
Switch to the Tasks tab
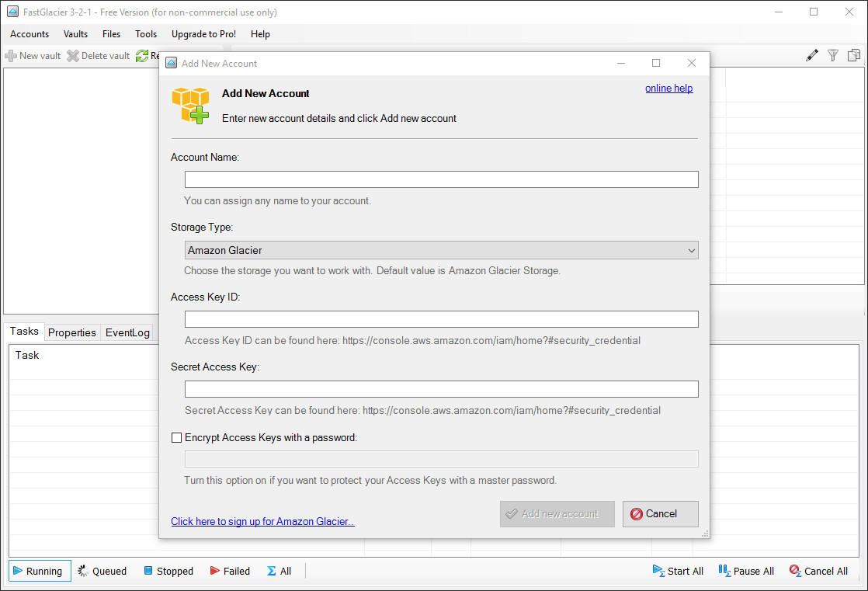point(24,332)
